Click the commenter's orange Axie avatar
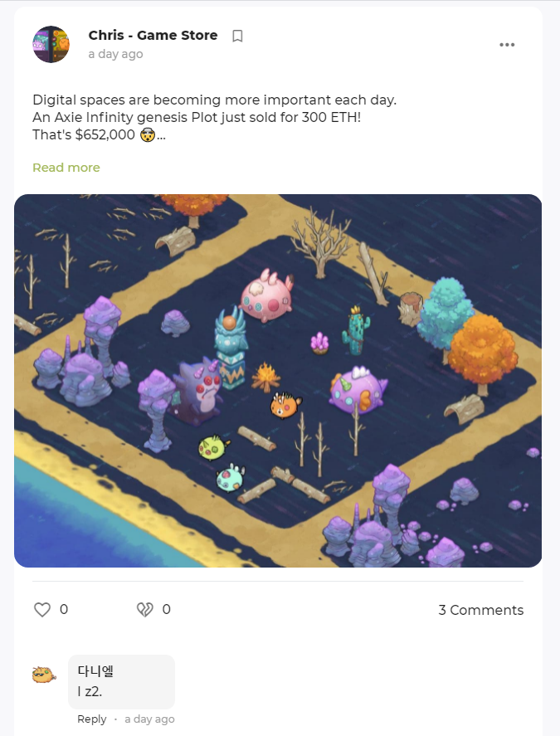 [44, 675]
